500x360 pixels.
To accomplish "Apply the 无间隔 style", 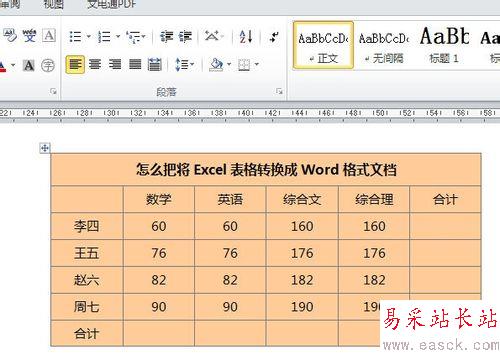I will click(x=384, y=45).
